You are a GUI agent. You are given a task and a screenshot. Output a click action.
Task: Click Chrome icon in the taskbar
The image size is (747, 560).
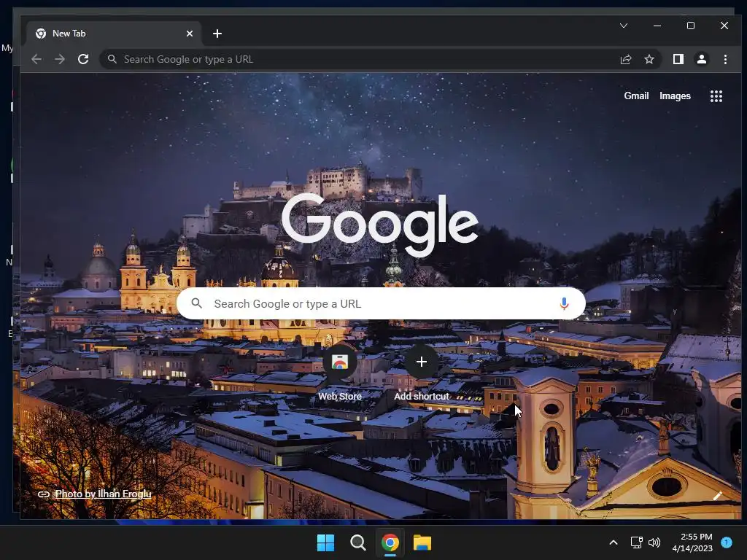tap(390, 542)
